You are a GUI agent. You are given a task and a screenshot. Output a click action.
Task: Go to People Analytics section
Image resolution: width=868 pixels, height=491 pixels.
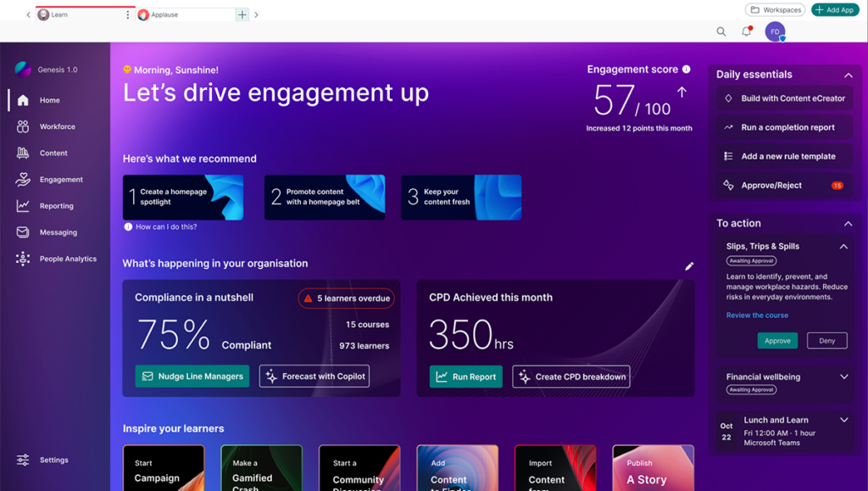pyautogui.click(x=68, y=259)
